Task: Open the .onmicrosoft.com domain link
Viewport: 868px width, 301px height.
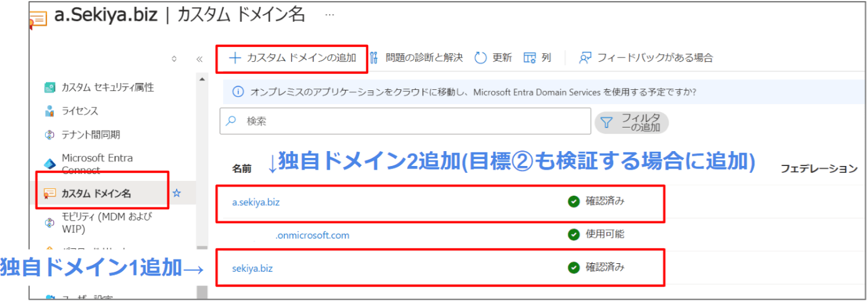Action: (312, 235)
